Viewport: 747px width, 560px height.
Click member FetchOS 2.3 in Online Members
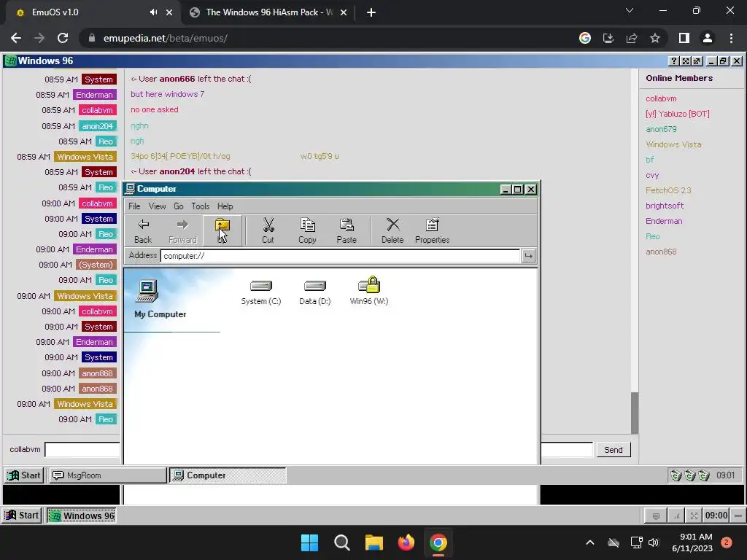coord(668,190)
